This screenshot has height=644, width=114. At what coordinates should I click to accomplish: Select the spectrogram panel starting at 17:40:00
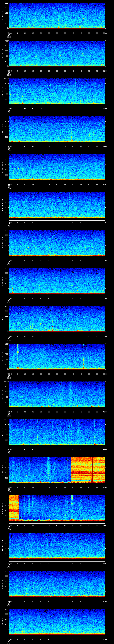57,432
